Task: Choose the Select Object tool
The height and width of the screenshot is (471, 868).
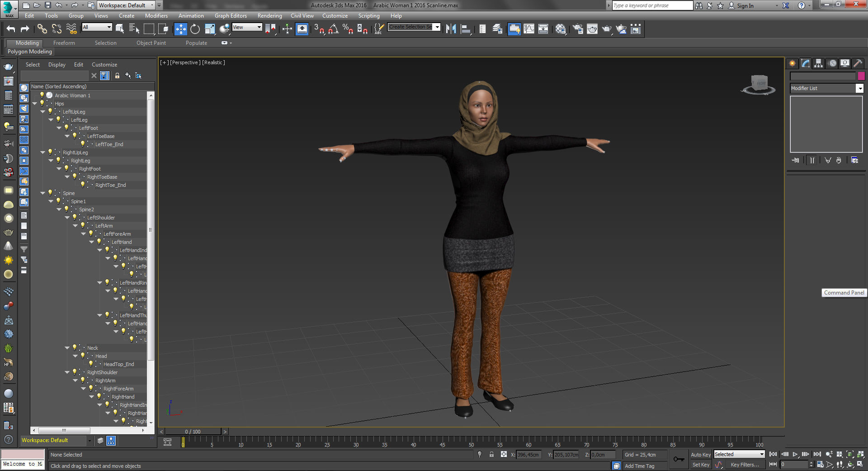Action: point(120,29)
